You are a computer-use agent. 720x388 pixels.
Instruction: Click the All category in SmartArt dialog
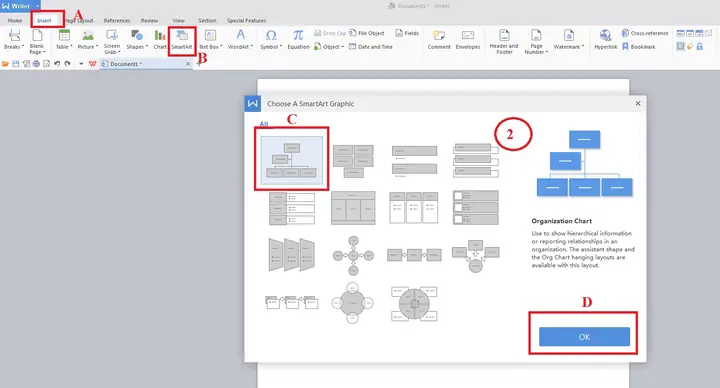(264, 124)
